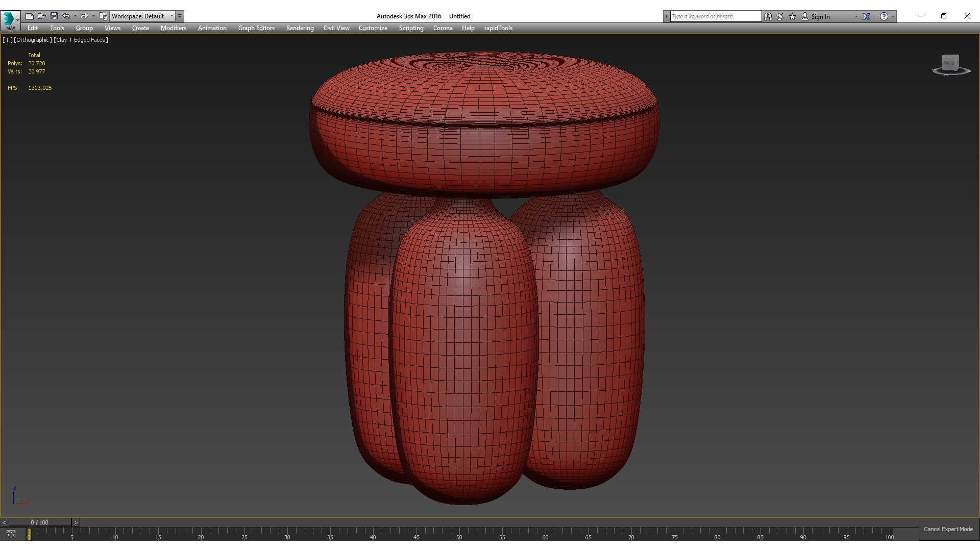The width and height of the screenshot is (980, 551).
Task: Redo the last undone action
Action: 85,16
